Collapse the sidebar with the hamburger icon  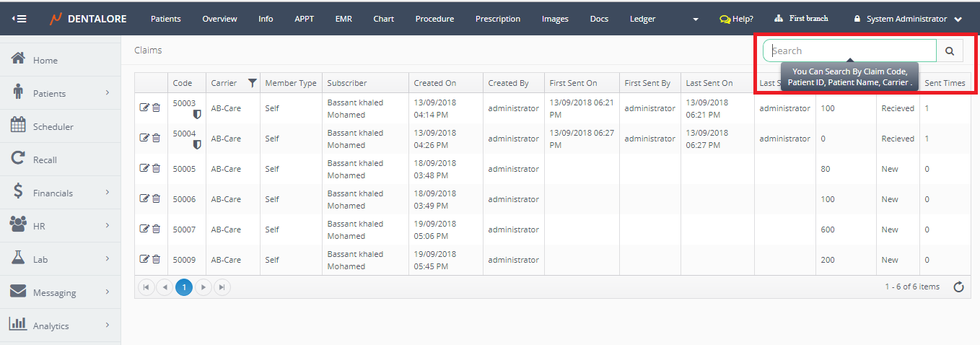(x=19, y=19)
